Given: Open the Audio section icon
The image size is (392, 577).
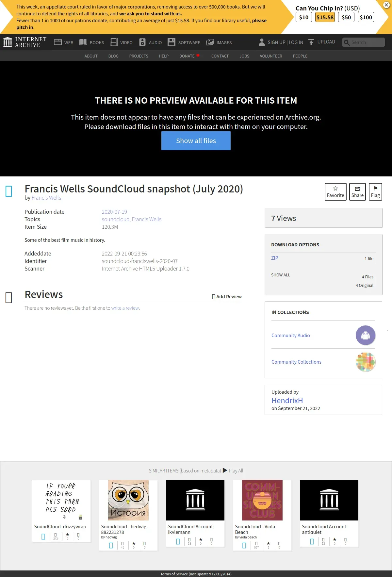Looking at the screenshot, I should (142, 42).
